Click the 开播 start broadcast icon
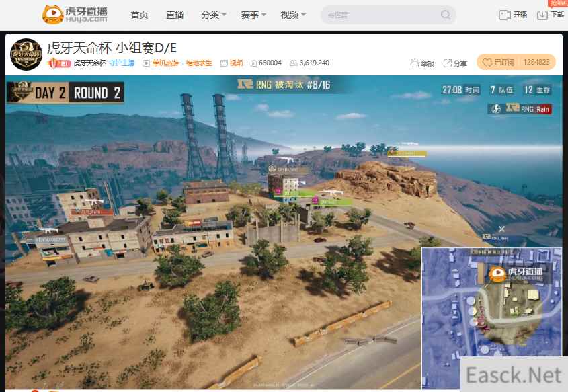The width and height of the screenshot is (568, 392). click(x=504, y=15)
